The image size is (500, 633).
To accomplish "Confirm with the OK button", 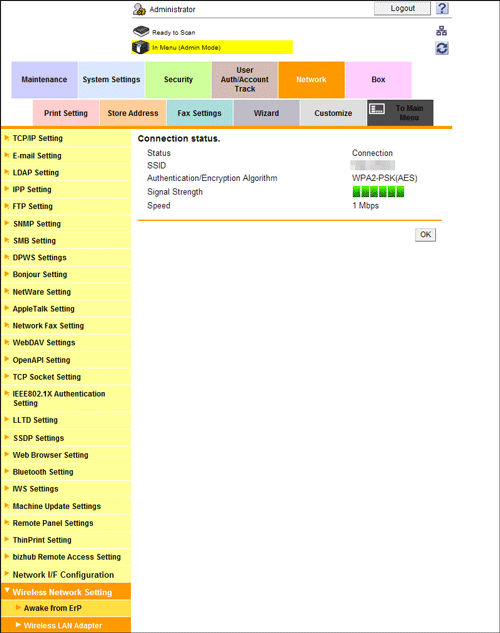I will click(425, 235).
